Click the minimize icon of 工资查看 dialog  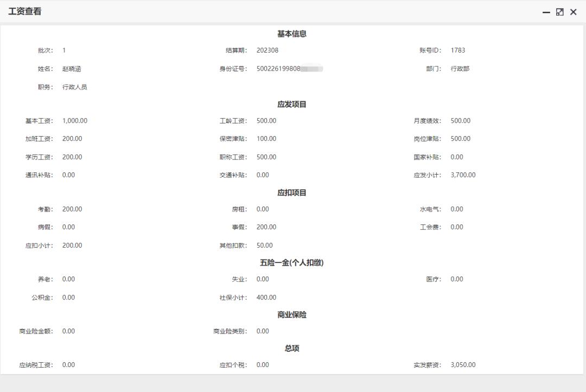546,11
